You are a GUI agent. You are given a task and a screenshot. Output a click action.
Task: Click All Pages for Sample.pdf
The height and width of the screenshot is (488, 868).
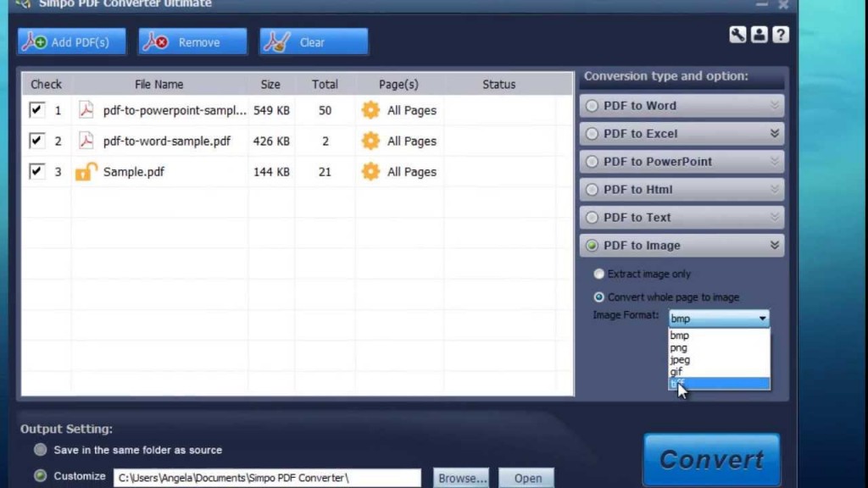tap(412, 171)
